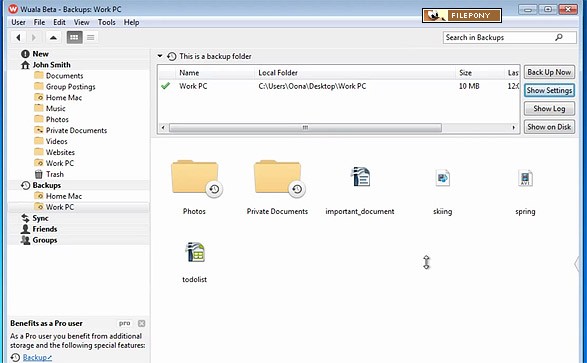587x363 pixels.
Task: Switch to list view
Action: pyautogui.click(x=91, y=37)
